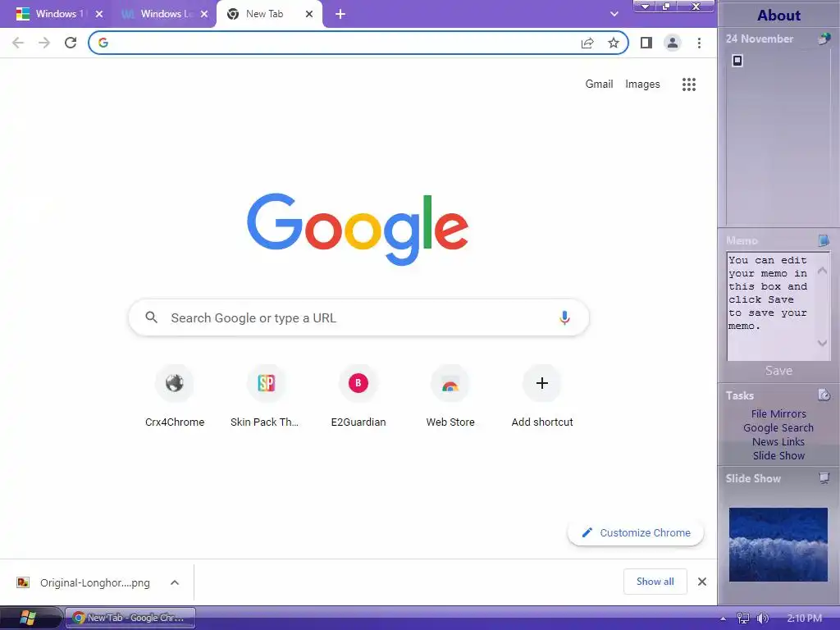840x630 pixels.
Task: Click the Slide Show image thumbnail
Action: [778, 545]
